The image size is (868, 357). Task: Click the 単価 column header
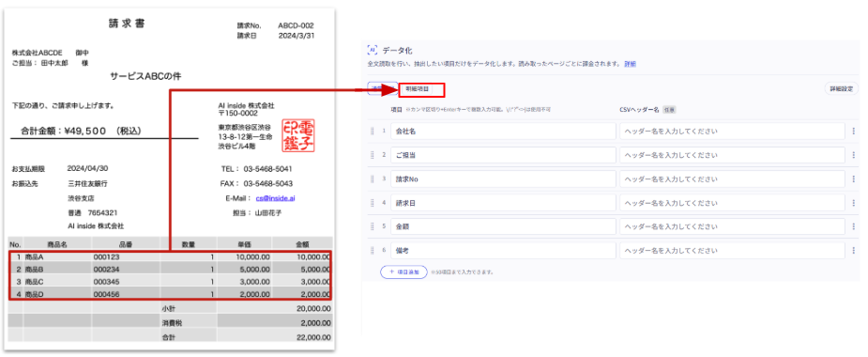pos(244,243)
